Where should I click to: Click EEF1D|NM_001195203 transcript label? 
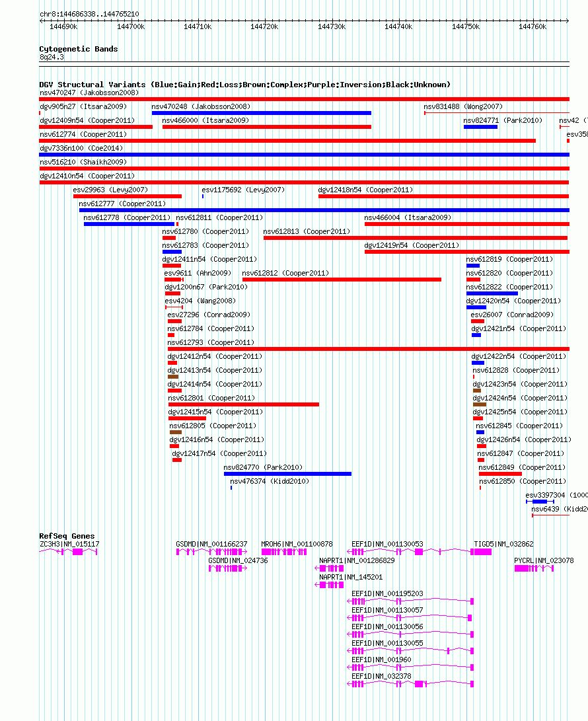(387, 593)
